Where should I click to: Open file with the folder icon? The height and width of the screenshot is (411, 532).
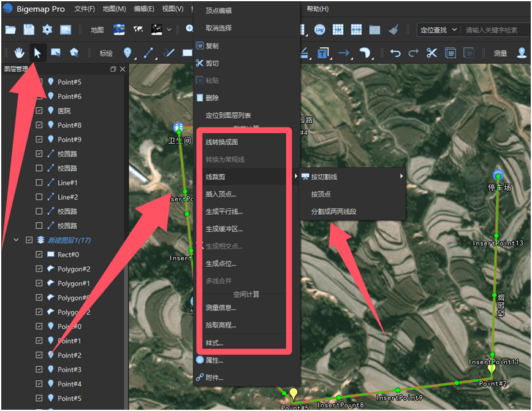click(x=10, y=30)
